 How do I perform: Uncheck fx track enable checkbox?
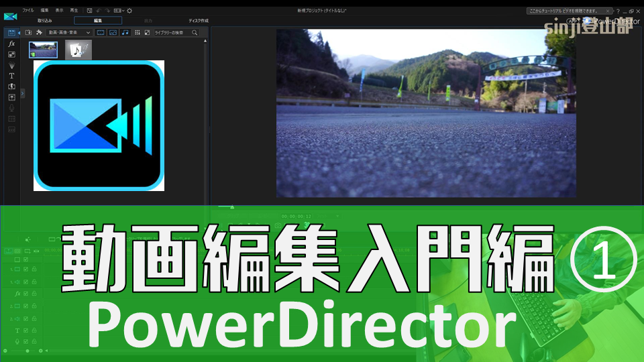[x=26, y=294]
